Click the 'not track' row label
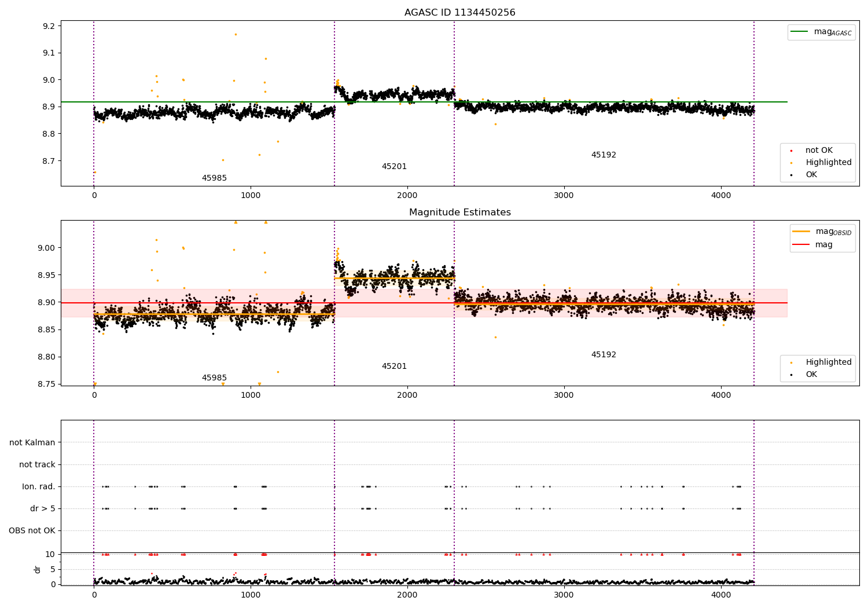Viewport: 868px width, 608px height. [37, 465]
